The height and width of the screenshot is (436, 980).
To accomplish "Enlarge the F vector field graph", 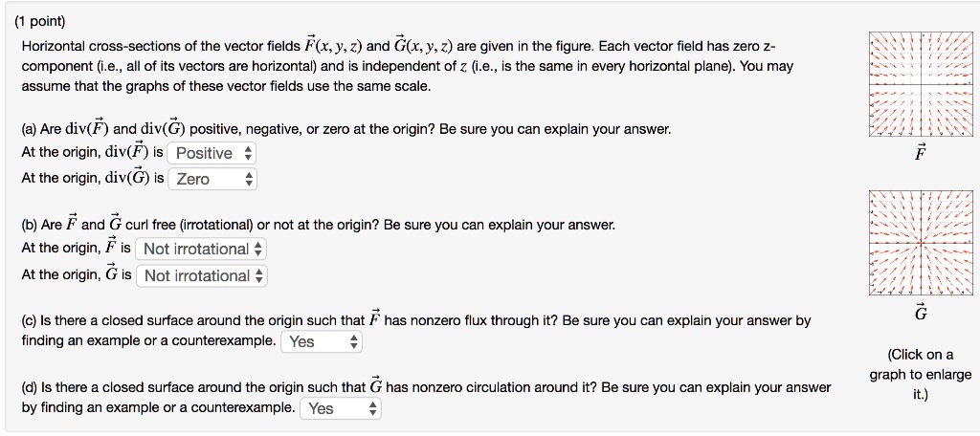I will tap(921, 83).
